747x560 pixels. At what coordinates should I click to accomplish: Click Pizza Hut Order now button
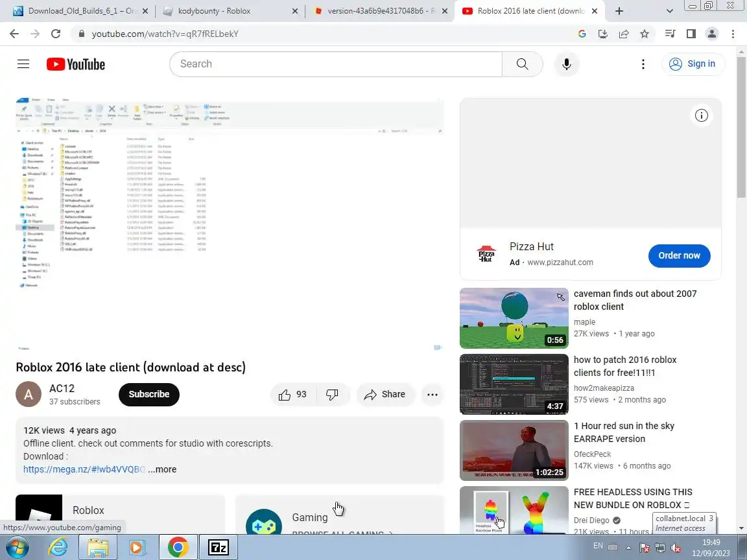(680, 256)
